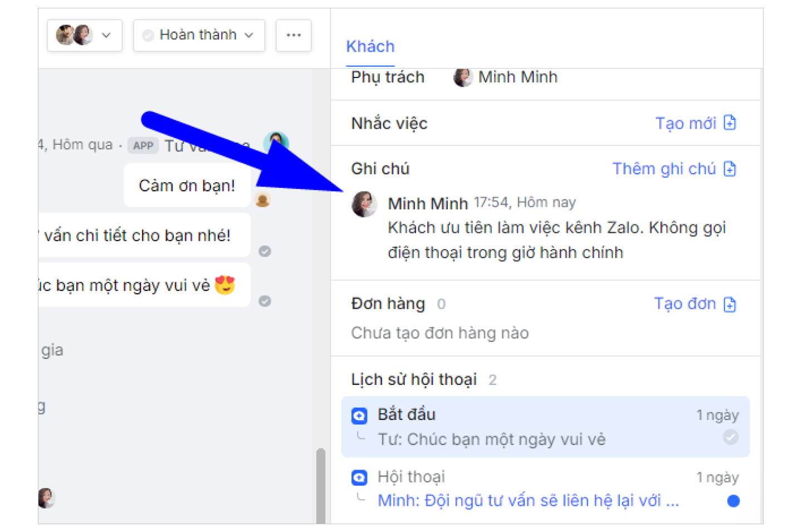802x532 pixels.
Task: Click the chat panel vertical scrollbar
Action: [x=321, y=485]
